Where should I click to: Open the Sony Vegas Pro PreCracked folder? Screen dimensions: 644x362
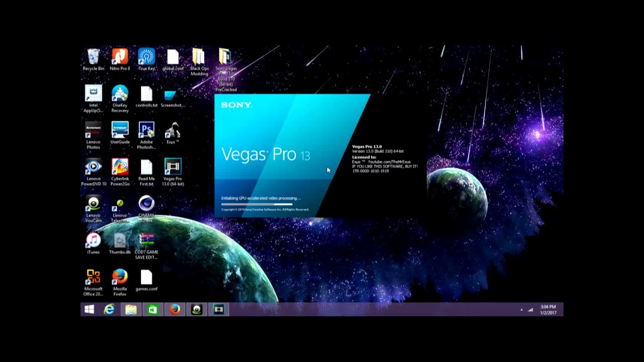click(x=226, y=70)
